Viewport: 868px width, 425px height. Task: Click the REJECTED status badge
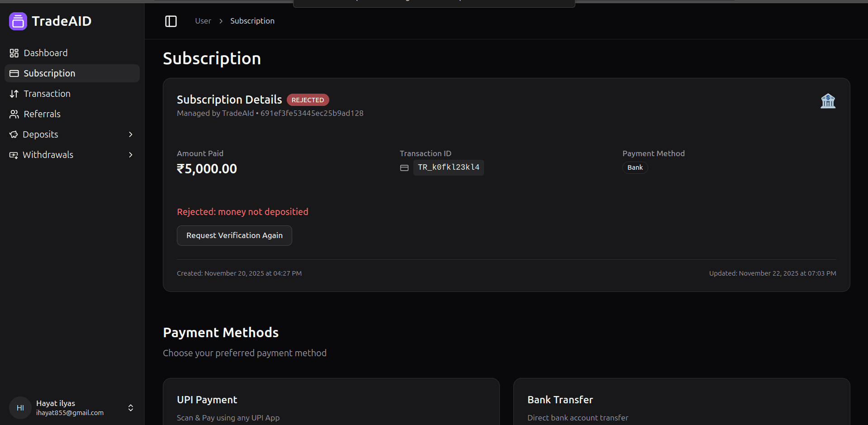click(x=308, y=100)
